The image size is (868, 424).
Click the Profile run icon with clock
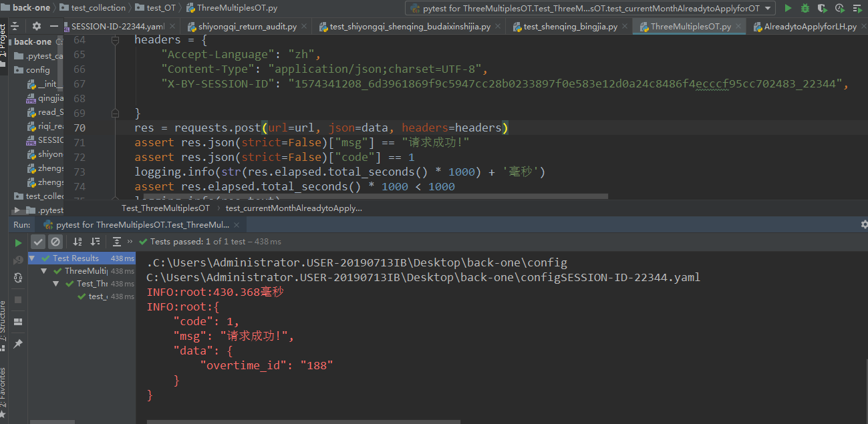point(839,8)
